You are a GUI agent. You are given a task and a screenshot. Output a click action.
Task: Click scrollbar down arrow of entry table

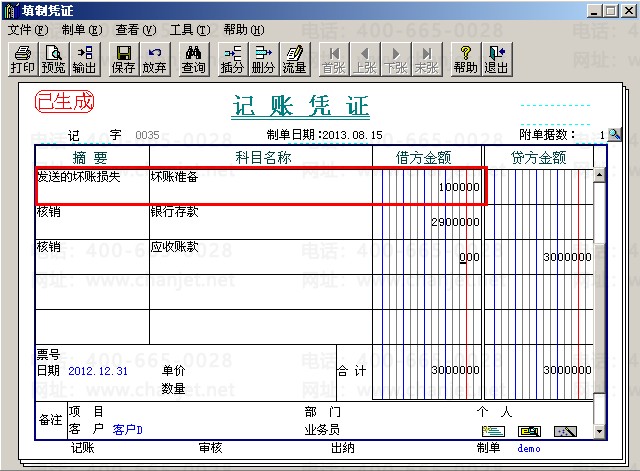[x=599, y=431]
